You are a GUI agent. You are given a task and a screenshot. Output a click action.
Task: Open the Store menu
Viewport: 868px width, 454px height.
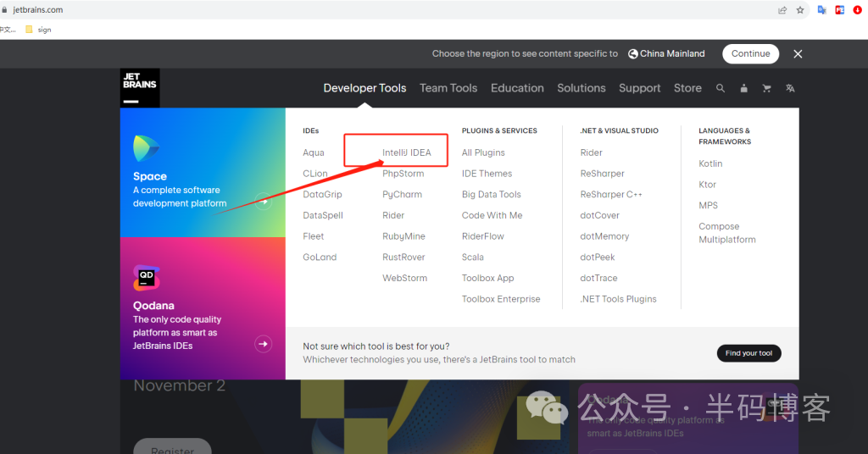coord(687,88)
